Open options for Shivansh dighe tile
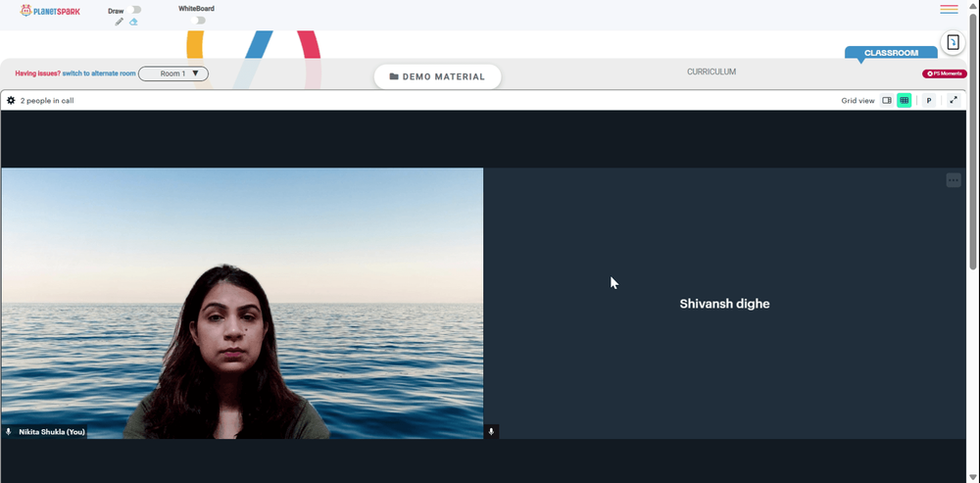The height and width of the screenshot is (483, 980). [x=954, y=180]
